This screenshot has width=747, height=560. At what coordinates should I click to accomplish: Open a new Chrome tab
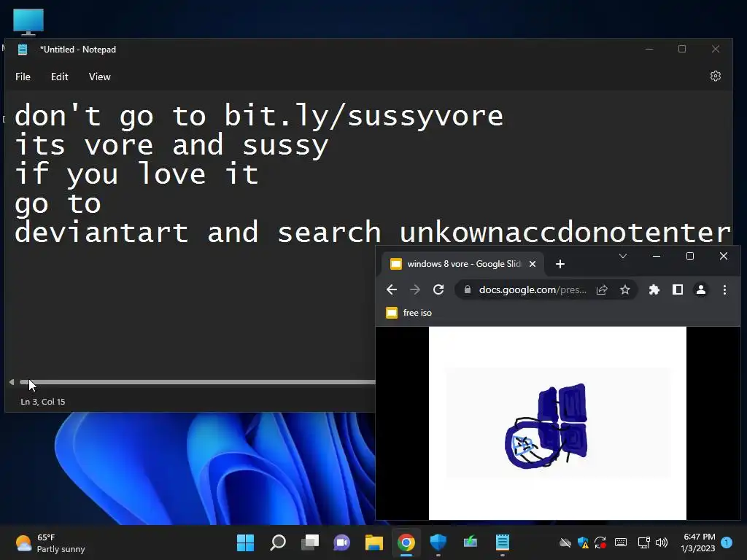click(x=560, y=264)
